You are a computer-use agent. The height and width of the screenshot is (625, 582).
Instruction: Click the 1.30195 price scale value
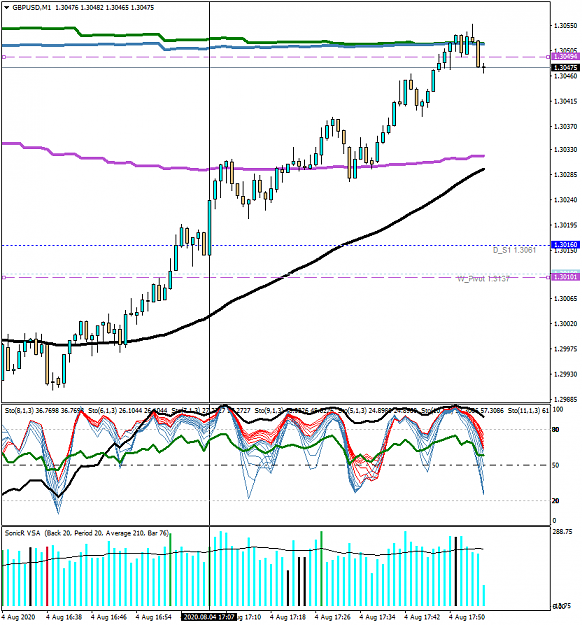tap(566, 225)
